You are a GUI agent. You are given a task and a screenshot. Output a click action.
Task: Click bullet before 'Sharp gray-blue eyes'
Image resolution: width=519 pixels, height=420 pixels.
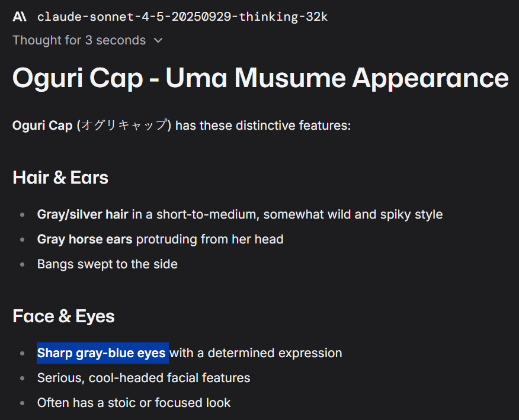[22, 354]
